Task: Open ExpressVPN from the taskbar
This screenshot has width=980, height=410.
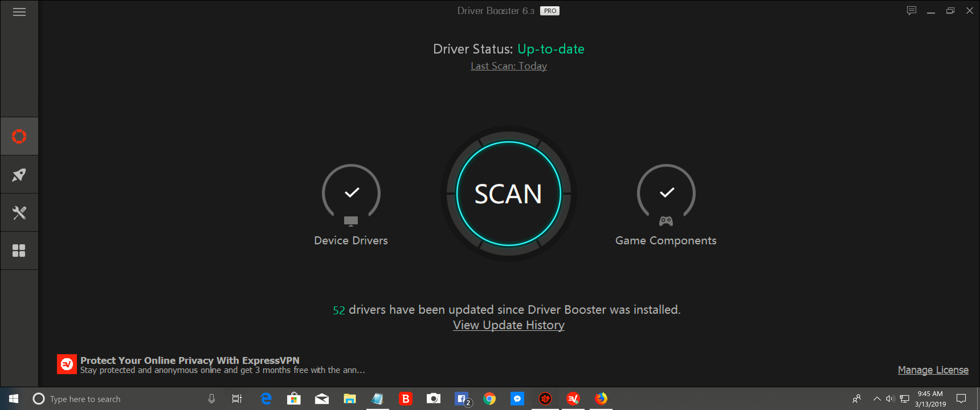Action: (x=573, y=399)
